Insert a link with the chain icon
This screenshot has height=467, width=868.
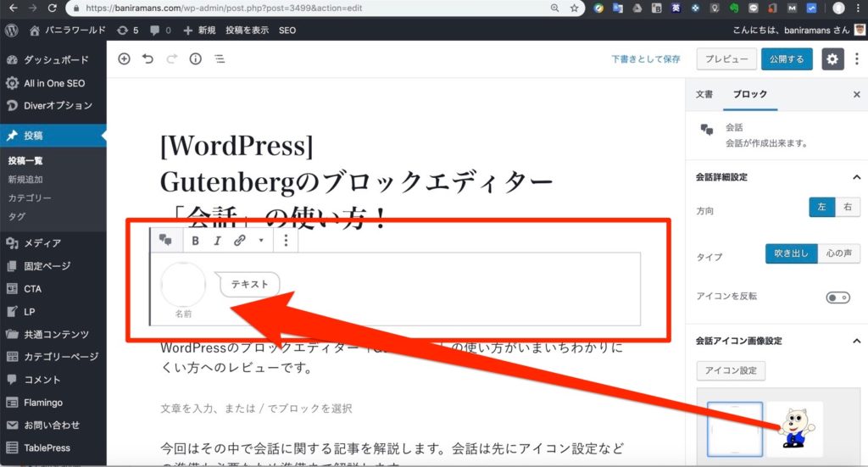tap(239, 241)
